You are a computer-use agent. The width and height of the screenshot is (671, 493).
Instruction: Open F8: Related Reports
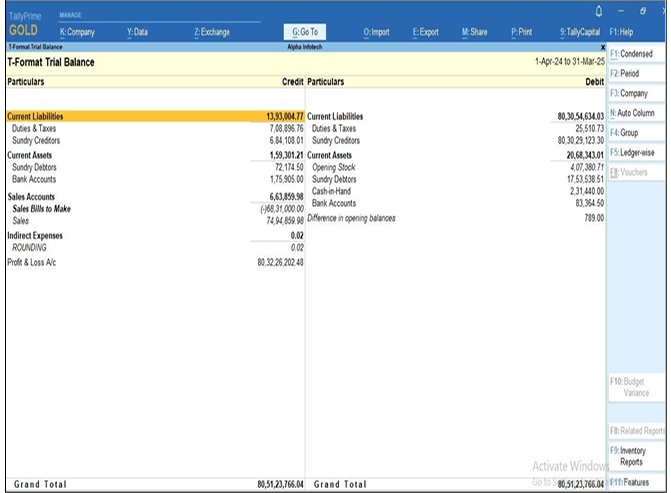point(637,431)
